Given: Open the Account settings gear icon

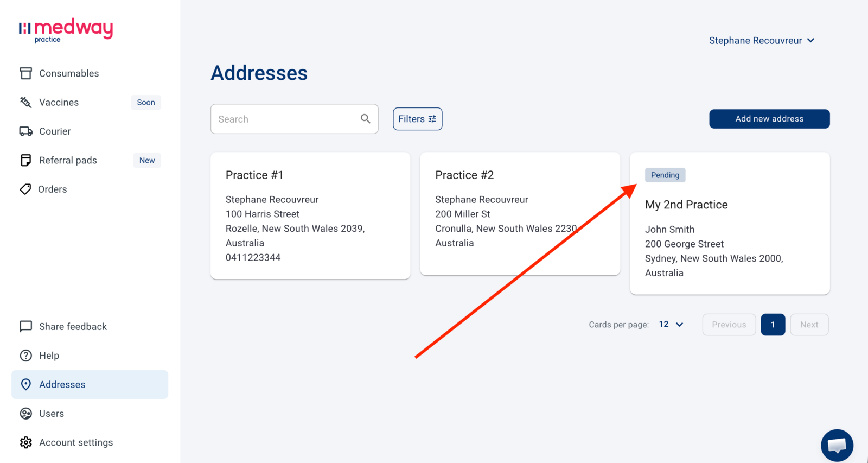Looking at the screenshot, I should (25, 442).
